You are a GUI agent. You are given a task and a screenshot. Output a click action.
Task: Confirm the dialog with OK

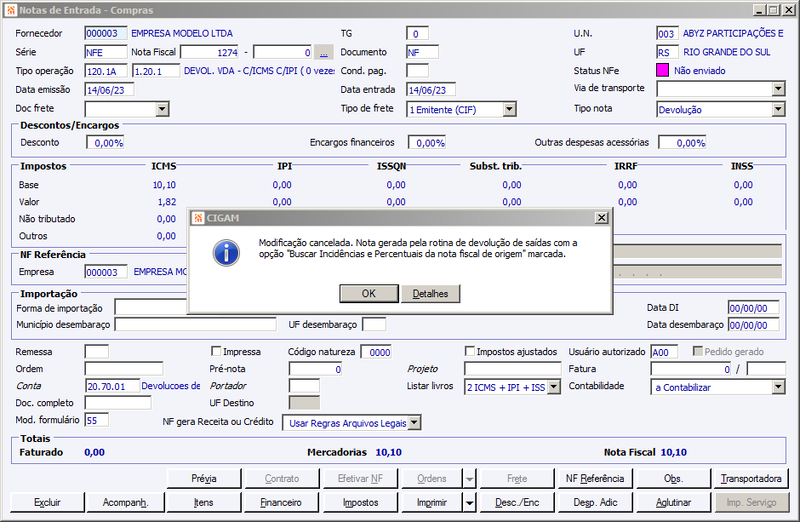click(368, 293)
